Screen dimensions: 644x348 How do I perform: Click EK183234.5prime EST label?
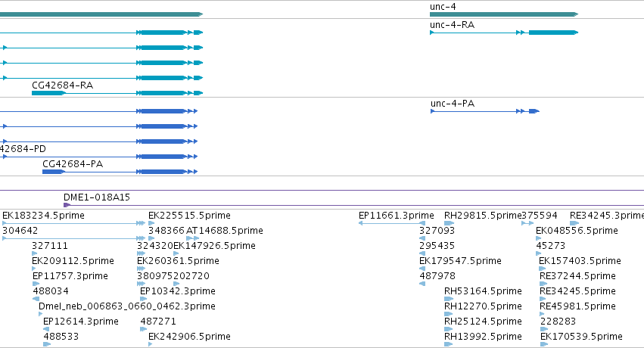(44, 216)
